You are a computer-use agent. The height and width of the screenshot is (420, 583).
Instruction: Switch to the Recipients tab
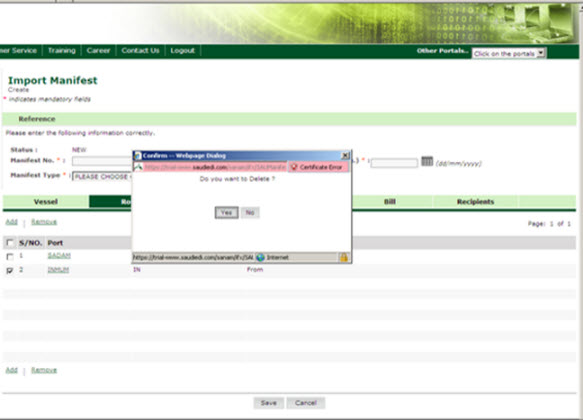(x=475, y=201)
